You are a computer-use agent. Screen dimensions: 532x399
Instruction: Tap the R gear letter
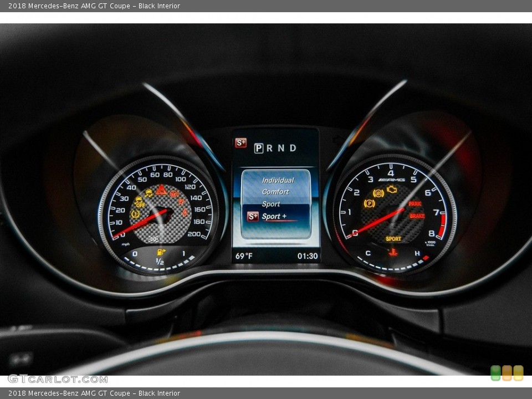tap(270, 149)
